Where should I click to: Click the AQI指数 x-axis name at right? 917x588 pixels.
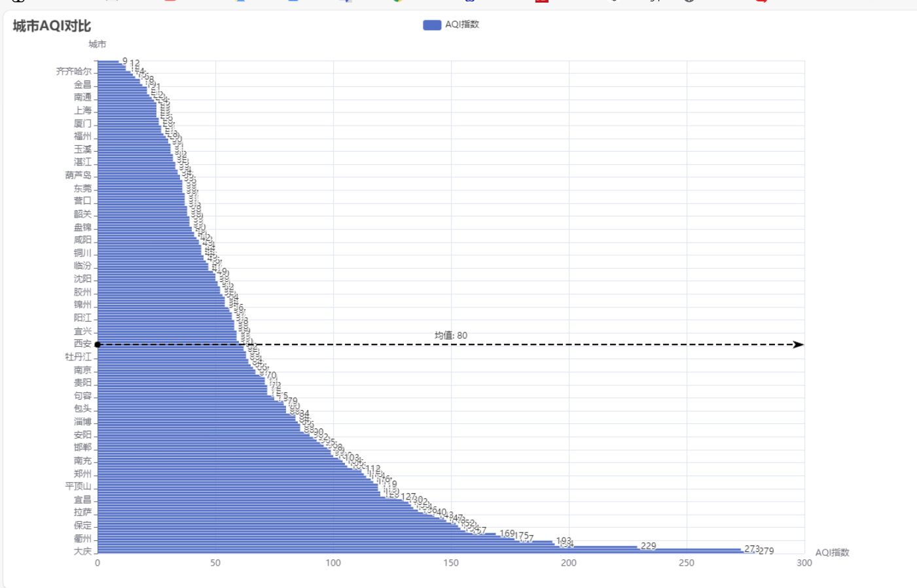click(x=832, y=553)
